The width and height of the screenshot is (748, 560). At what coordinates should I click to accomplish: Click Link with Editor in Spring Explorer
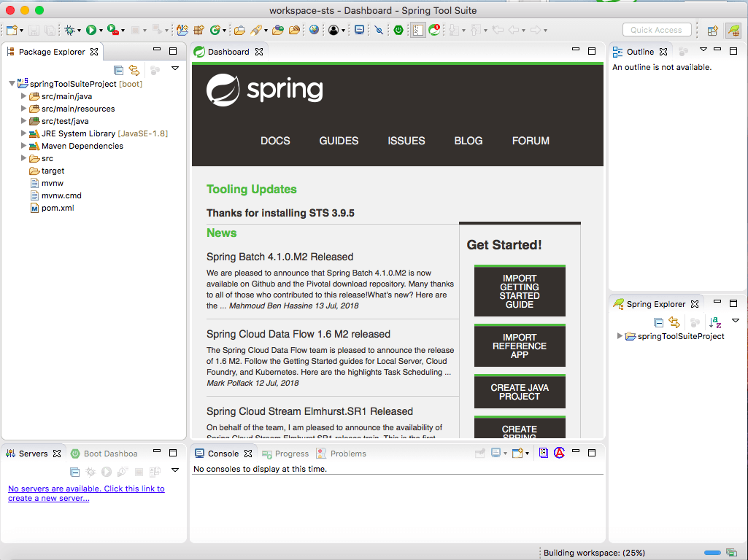point(674,322)
